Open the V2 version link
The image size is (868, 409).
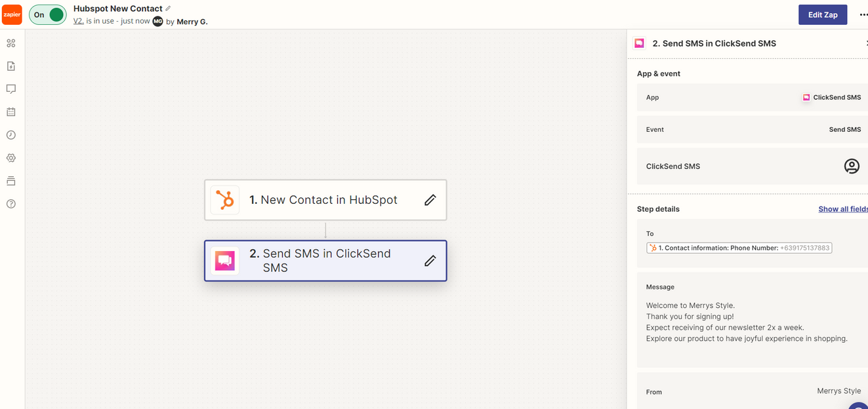coord(78,21)
